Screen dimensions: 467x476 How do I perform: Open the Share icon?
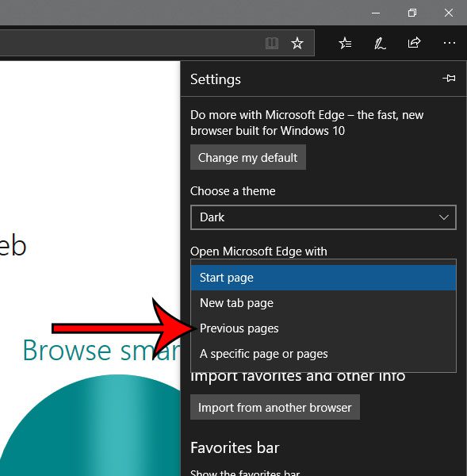(x=414, y=43)
